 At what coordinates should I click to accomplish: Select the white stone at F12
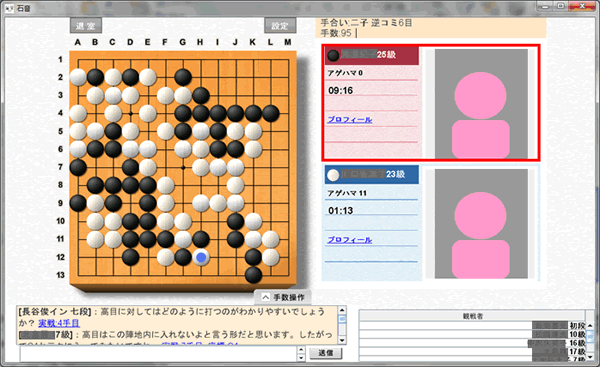165,257
